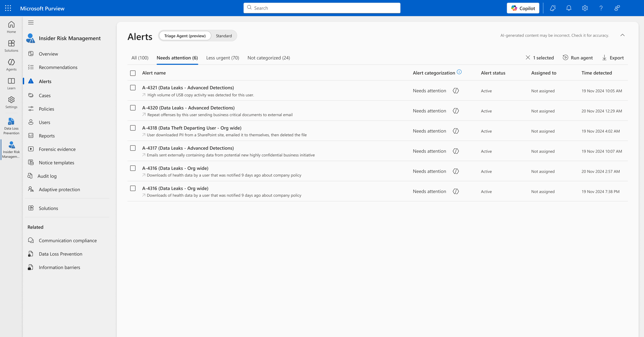Open the help question mark icon
644x337 pixels.
tap(601, 8)
